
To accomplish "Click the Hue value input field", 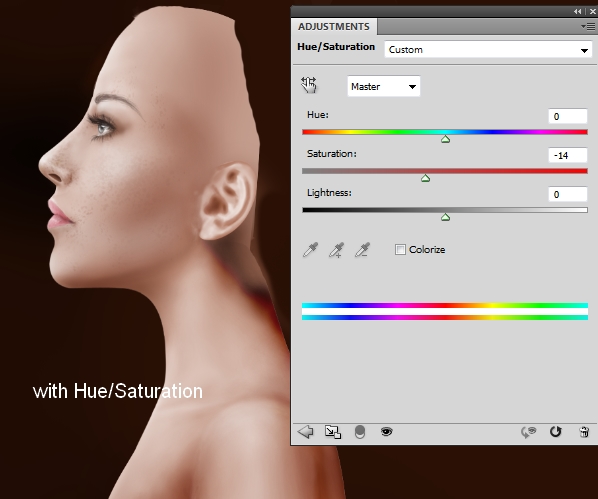I will (567, 116).
